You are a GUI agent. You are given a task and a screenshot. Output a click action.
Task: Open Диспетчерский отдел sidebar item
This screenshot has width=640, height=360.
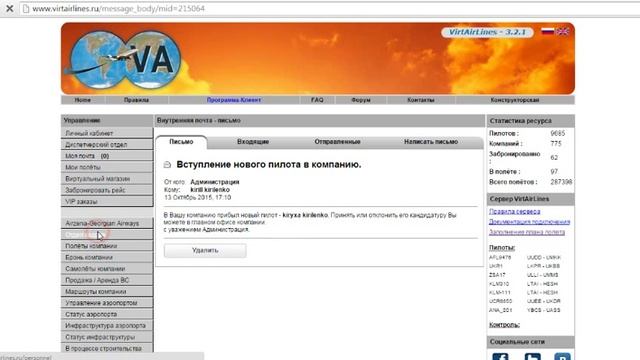click(107, 144)
